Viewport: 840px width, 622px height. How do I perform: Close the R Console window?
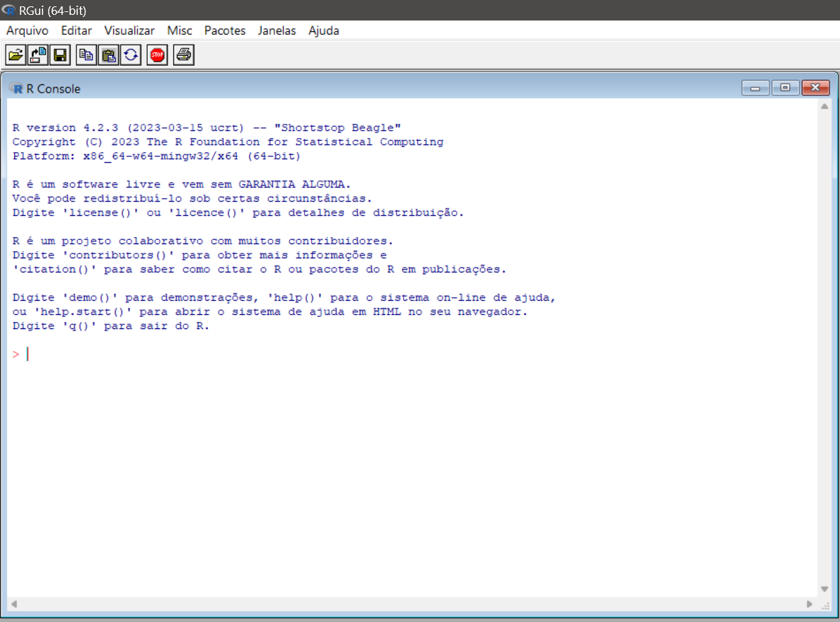pos(815,88)
